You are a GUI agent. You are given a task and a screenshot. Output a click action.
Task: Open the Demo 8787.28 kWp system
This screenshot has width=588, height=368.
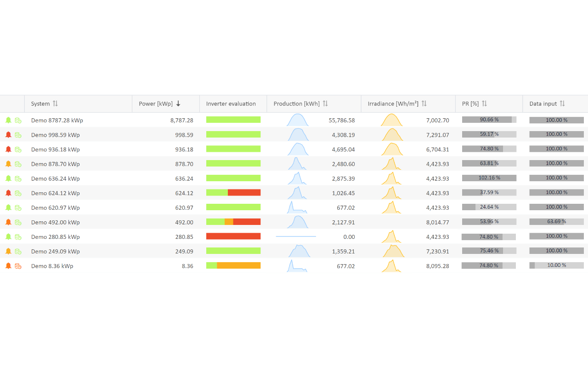click(57, 120)
